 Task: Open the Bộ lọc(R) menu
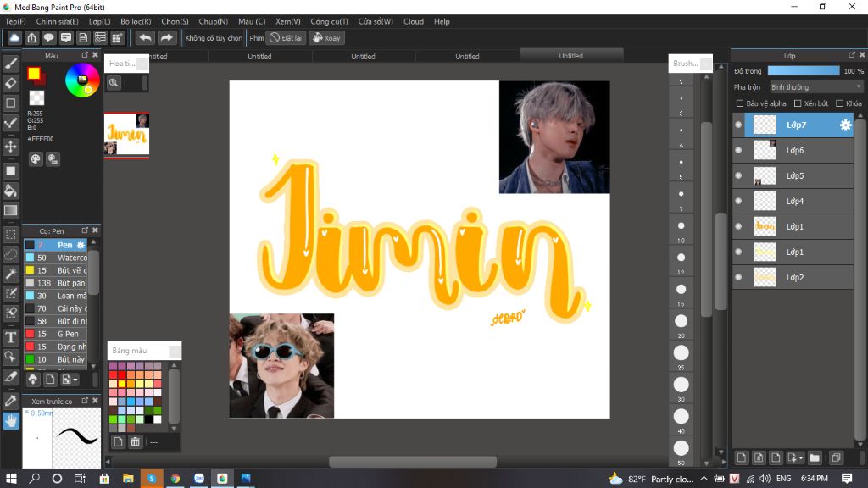coord(136,21)
